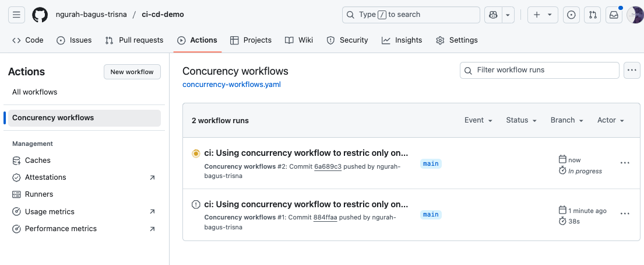Expand the Event filter dropdown
644x265 pixels.
click(x=478, y=120)
